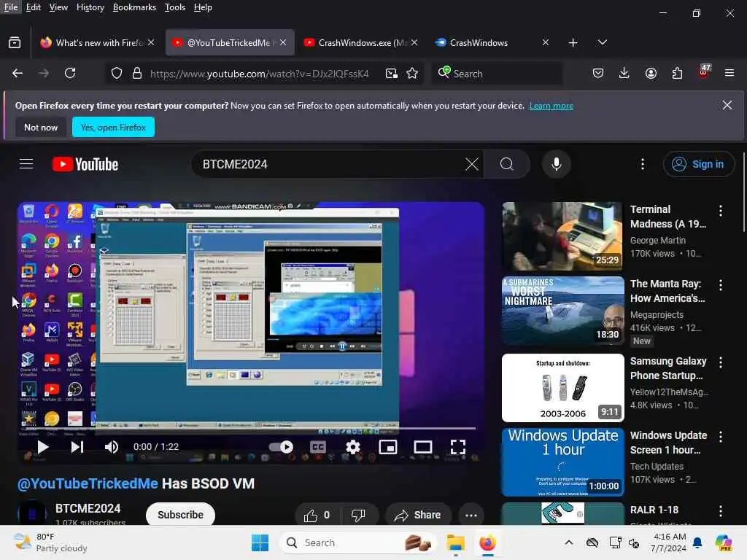Open Firefox account icon

[x=651, y=74]
